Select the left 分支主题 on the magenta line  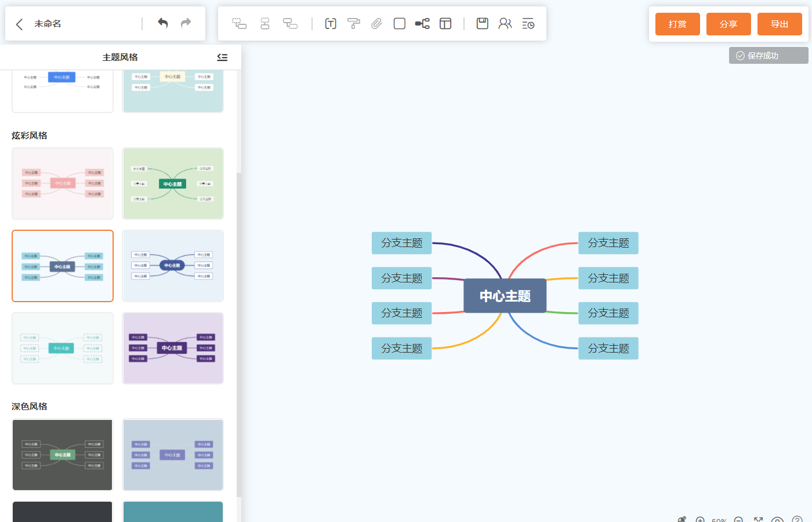[402, 278]
